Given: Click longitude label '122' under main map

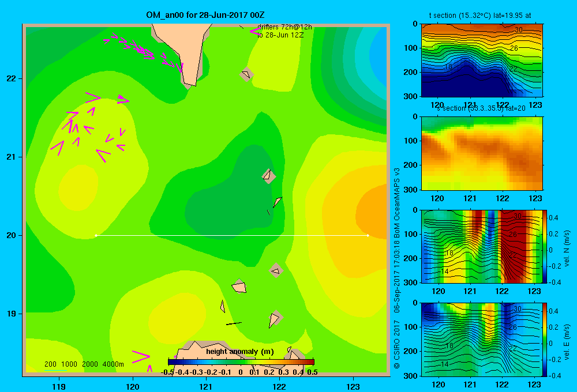Looking at the screenshot, I should coord(279,386).
